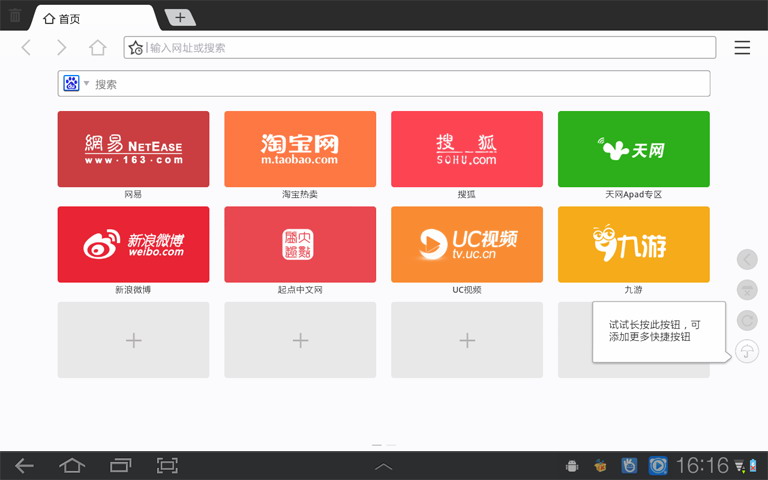
Task: Tap the recent apps button in the system bar
Action: (x=120, y=465)
